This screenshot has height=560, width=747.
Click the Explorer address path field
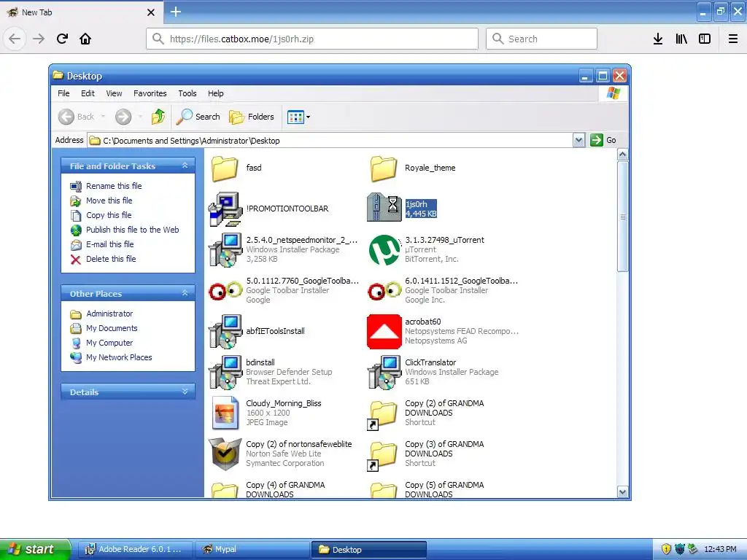click(330, 141)
